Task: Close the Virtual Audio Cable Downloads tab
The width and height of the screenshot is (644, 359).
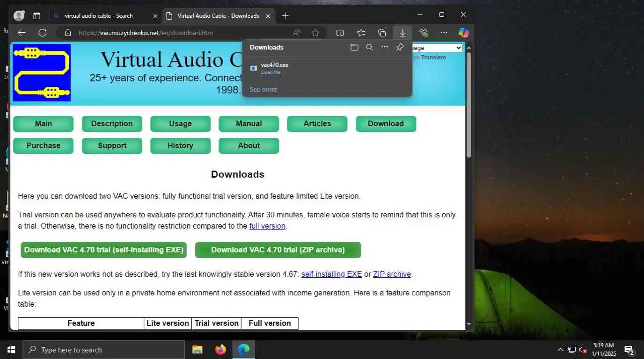Action: tap(268, 16)
